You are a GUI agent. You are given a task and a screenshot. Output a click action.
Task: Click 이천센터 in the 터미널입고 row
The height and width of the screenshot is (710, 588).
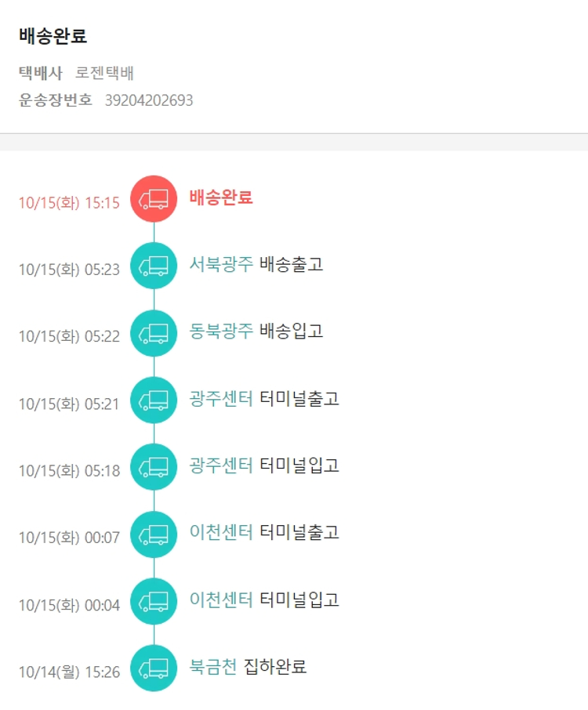click(x=221, y=600)
